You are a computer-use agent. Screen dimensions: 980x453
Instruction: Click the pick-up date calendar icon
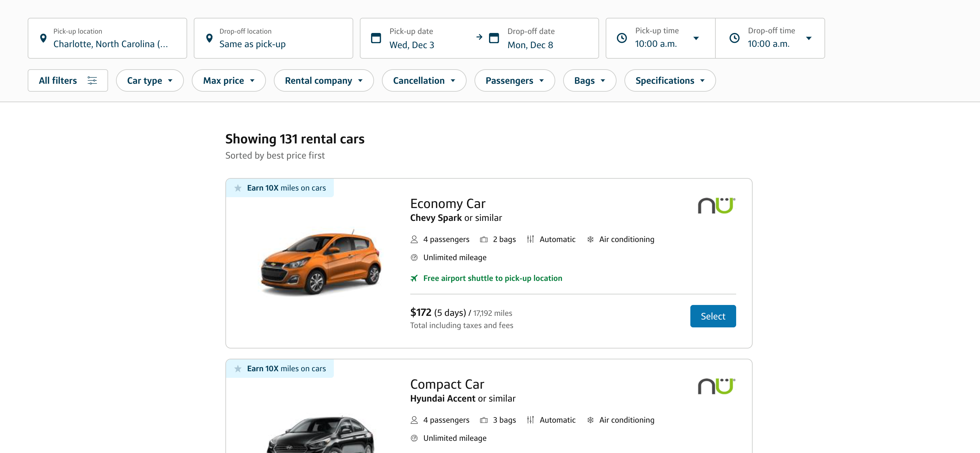pos(376,38)
